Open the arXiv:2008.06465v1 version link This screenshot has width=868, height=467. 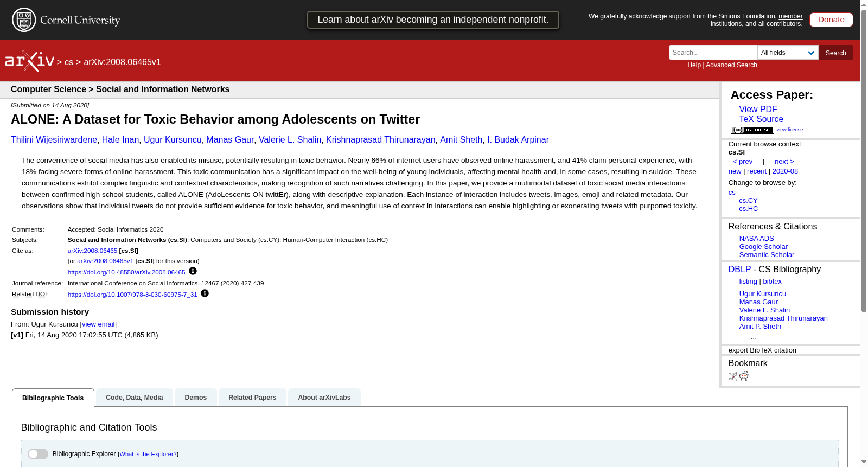pos(105,261)
